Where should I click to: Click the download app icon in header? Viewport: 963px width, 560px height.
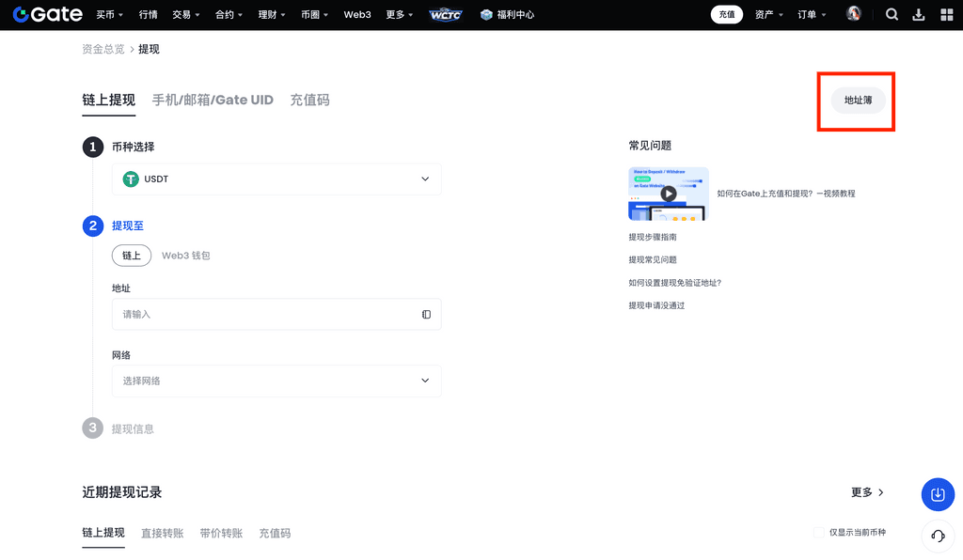click(x=919, y=14)
